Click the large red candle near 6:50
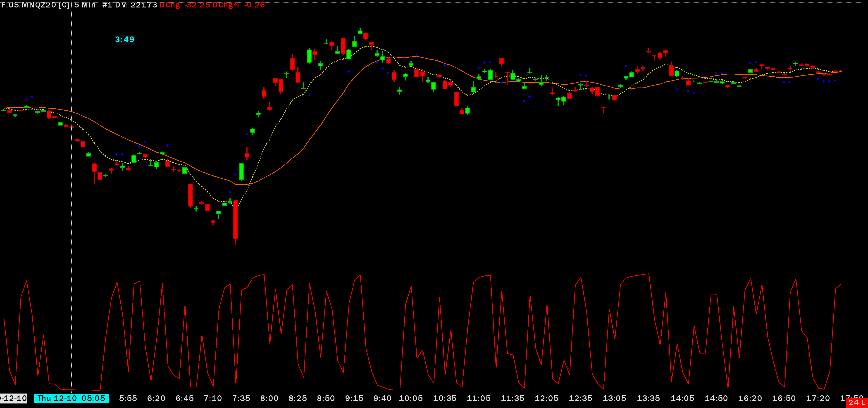The height and width of the screenshot is (408, 868). pos(190,195)
